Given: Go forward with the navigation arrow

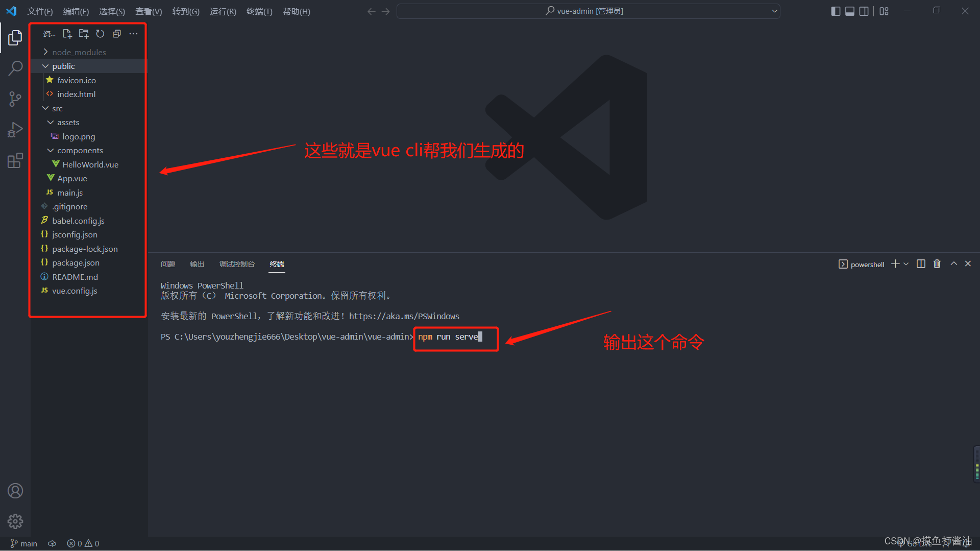Looking at the screenshot, I should 386,11.
